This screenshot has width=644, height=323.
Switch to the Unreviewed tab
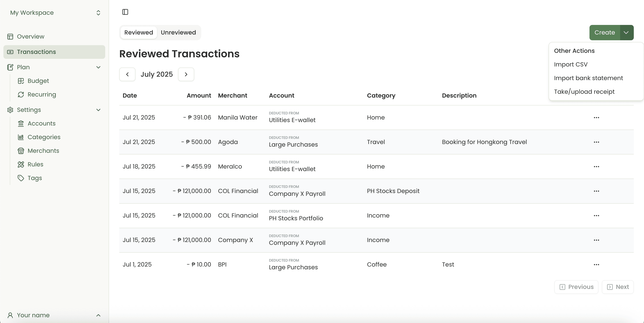click(x=178, y=33)
